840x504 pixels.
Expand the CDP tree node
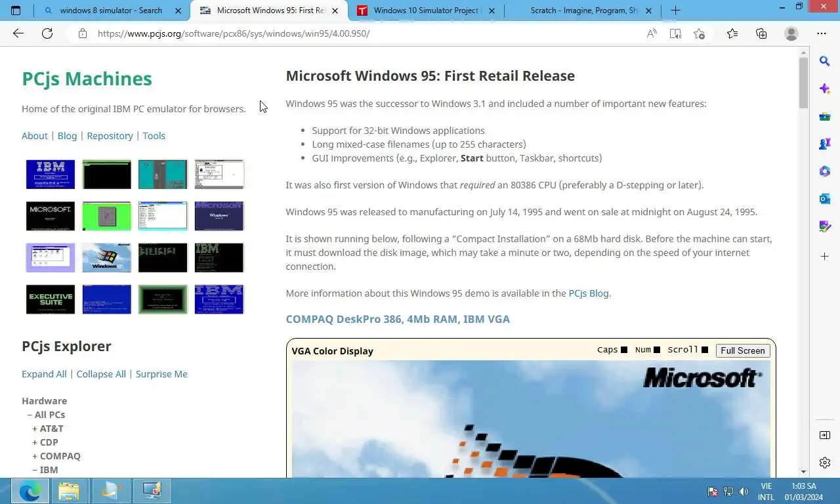tap(45, 442)
